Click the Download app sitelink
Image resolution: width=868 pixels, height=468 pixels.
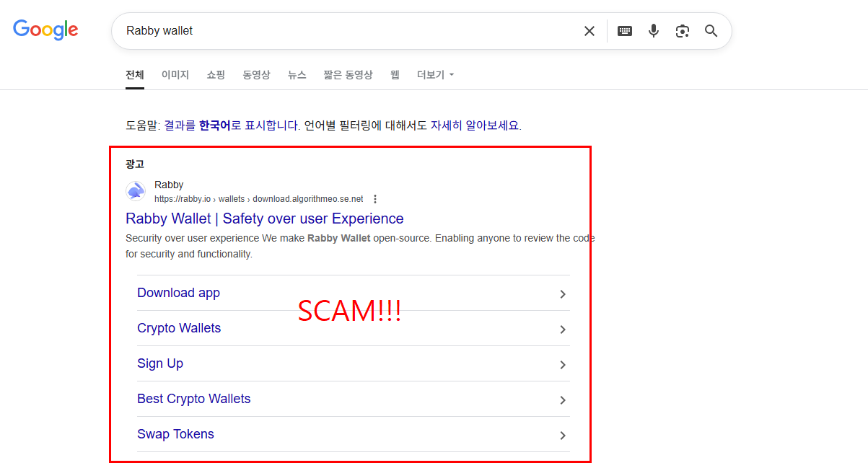(178, 293)
